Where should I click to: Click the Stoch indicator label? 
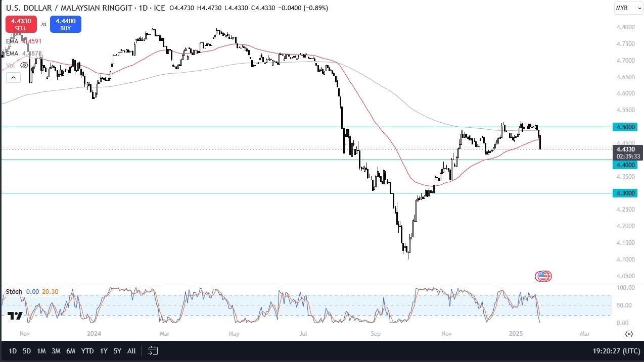click(14, 291)
